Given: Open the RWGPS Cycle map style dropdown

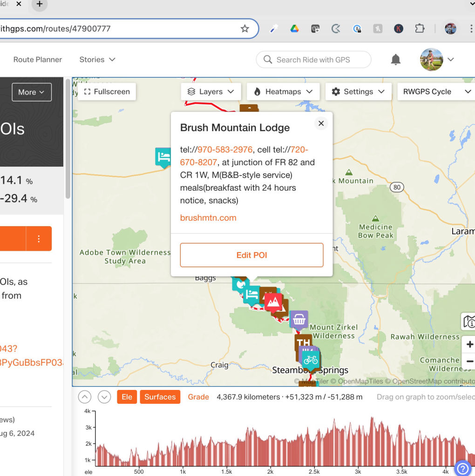Looking at the screenshot, I should [436, 92].
